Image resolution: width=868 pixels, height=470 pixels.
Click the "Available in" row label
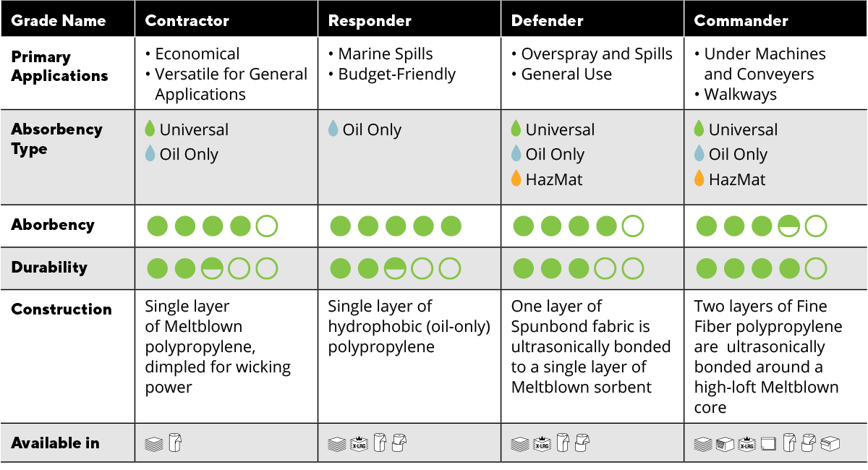(x=55, y=443)
